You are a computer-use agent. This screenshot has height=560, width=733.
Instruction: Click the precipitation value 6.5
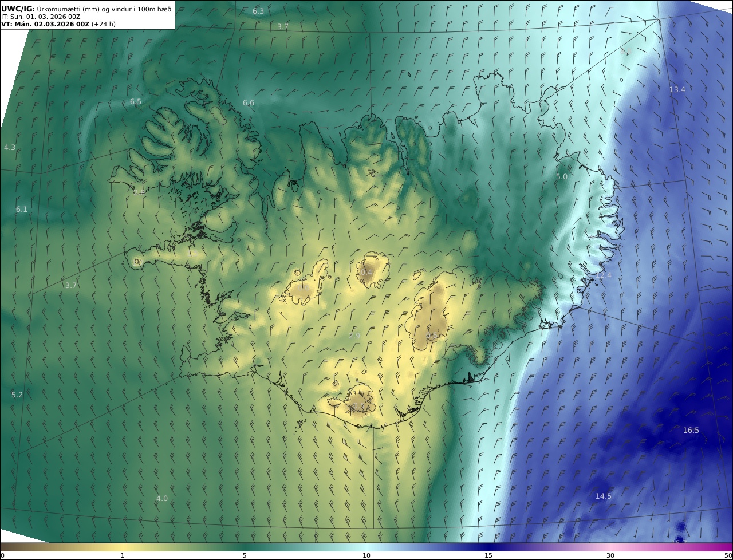click(136, 102)
